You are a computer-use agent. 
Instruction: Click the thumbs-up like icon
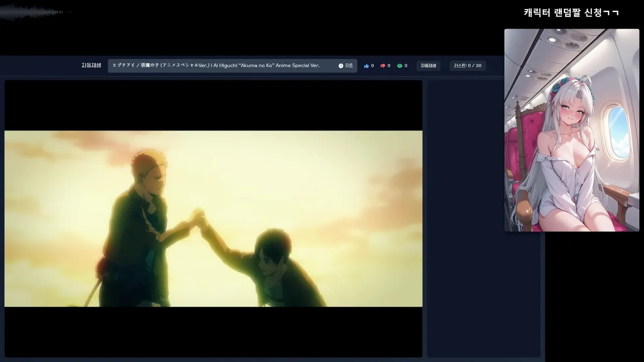(x=366, y=66)
